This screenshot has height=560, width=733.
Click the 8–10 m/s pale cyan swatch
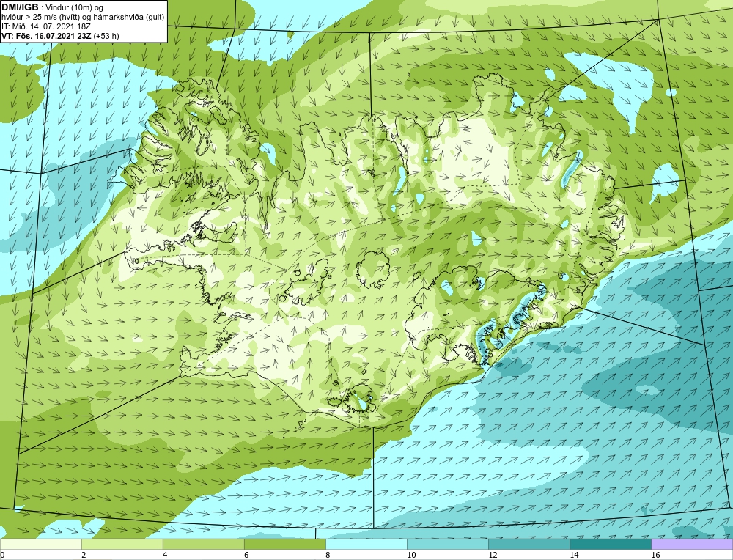point(366,544)
